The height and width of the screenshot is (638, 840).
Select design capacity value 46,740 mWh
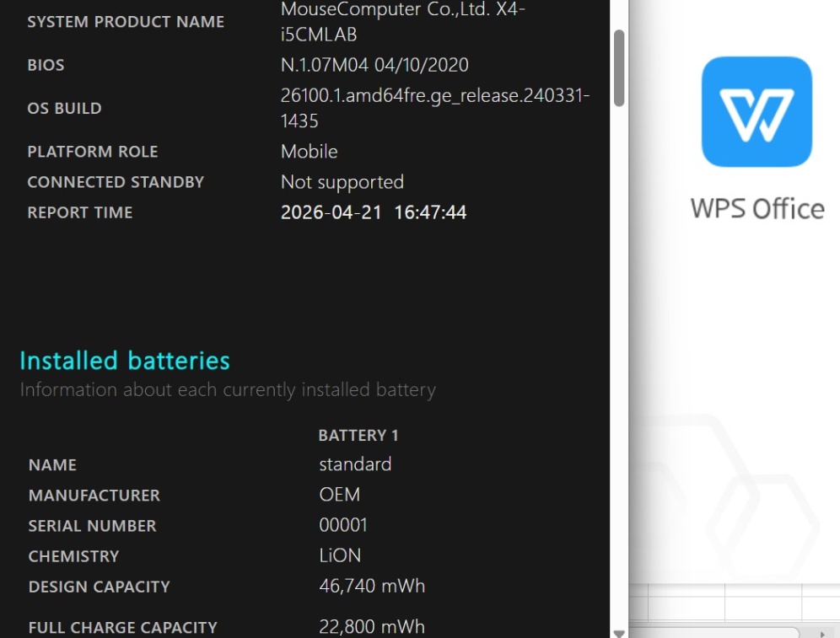(x=372, y=586)
